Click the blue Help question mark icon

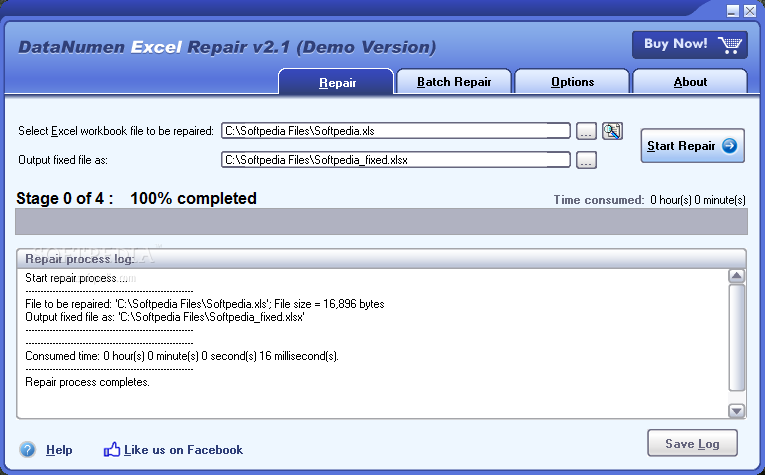(28, 450)
